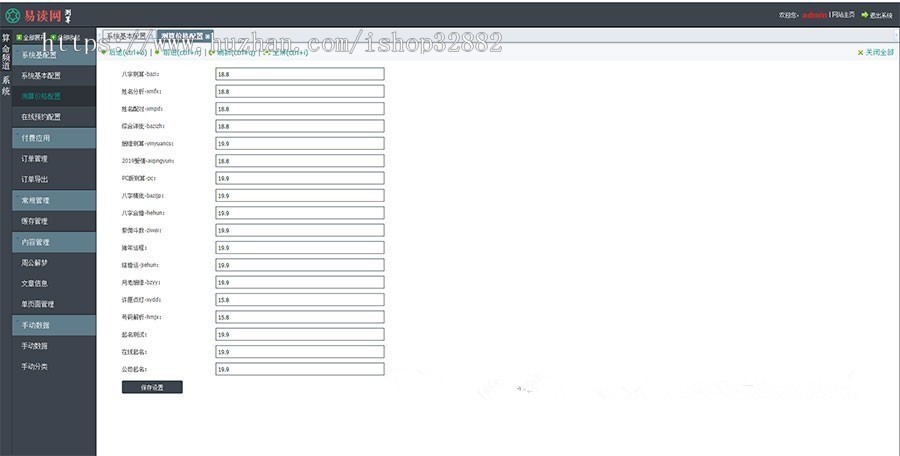Collapse the 内容管理 sidebar section

click(x=55, y=242)
